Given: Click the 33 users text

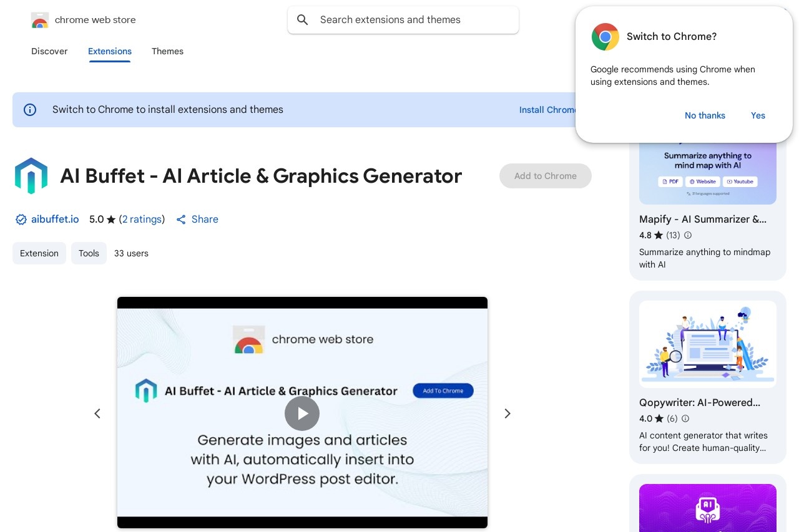Looking at the screenshot, I should tap(131, 253).
